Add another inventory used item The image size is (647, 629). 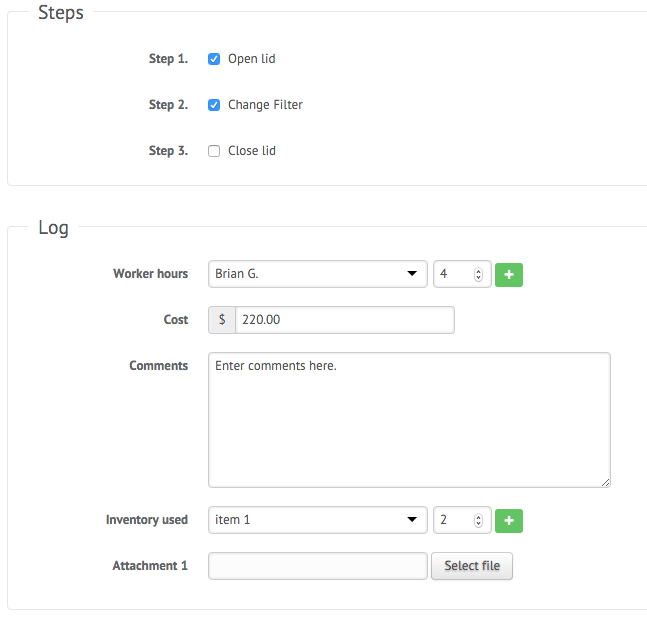point(509,520)
